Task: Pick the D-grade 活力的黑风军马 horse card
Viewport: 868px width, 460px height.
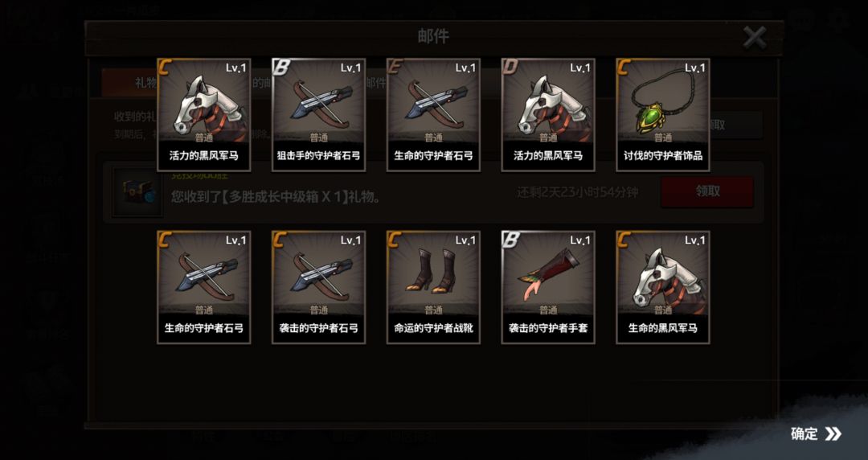Action: [548, 115]
